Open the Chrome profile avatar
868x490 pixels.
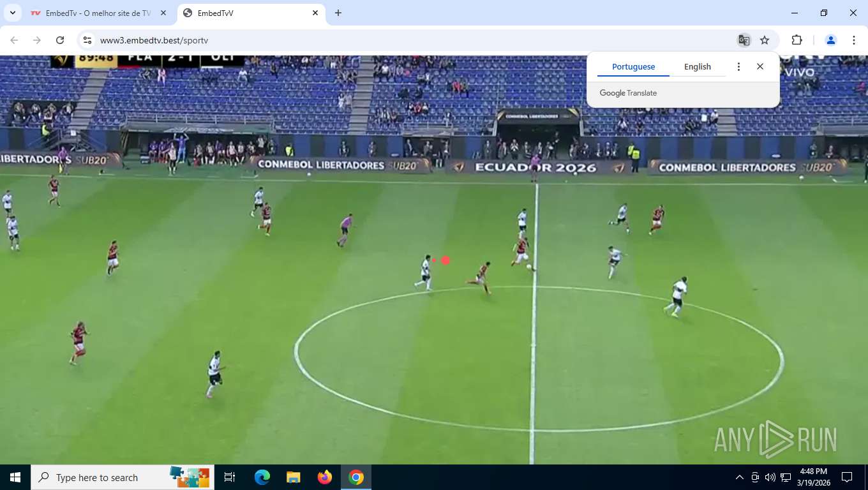pos(831,40)
